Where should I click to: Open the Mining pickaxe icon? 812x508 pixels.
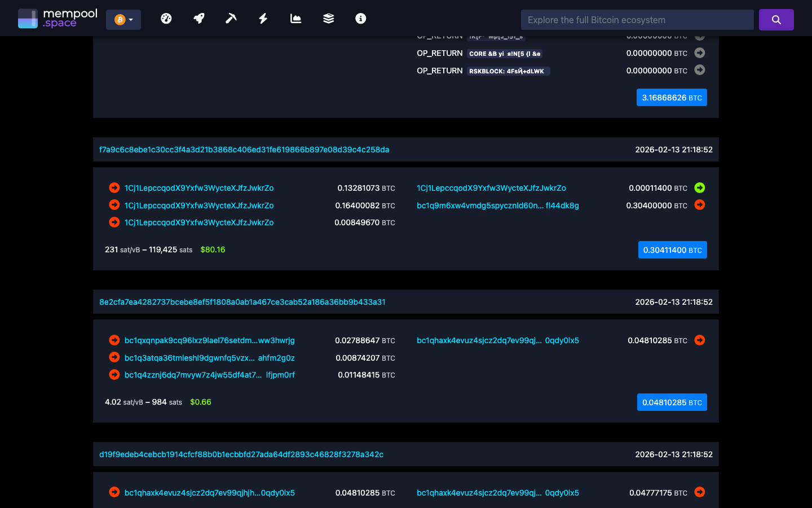tap(231, 18)
